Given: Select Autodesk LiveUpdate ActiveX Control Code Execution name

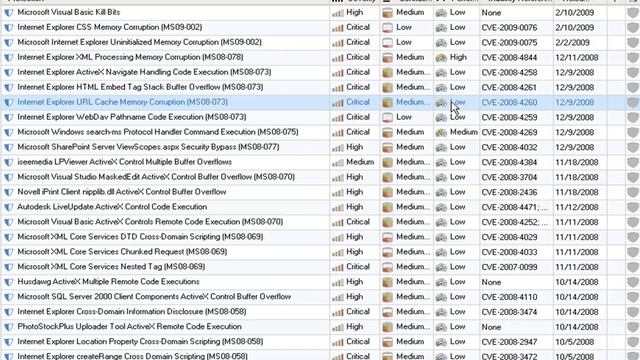Looking at the screenshot, I should (x=112, y=207).
